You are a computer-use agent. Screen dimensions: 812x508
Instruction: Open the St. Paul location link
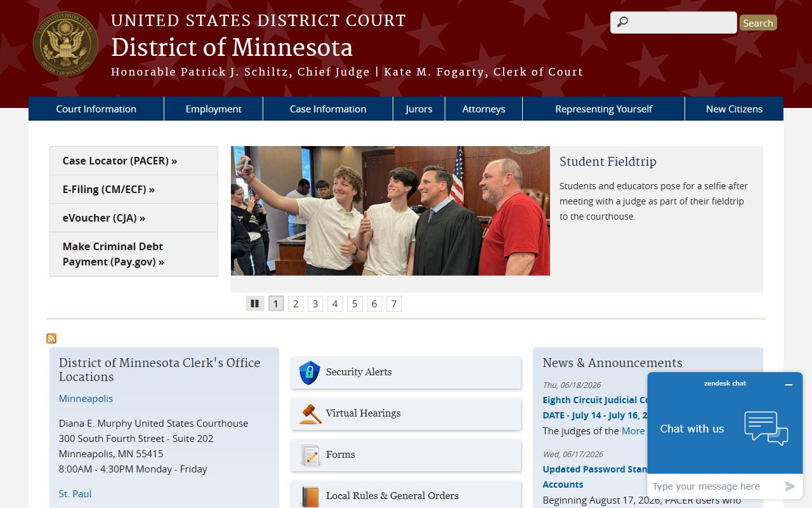[75, 494]
